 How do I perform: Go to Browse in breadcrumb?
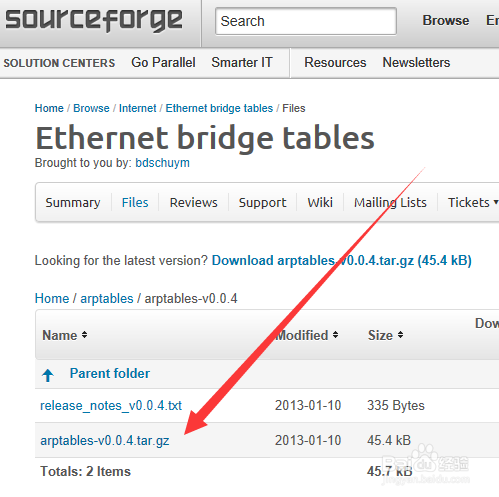pyautogui.click(x=91, y=108)
